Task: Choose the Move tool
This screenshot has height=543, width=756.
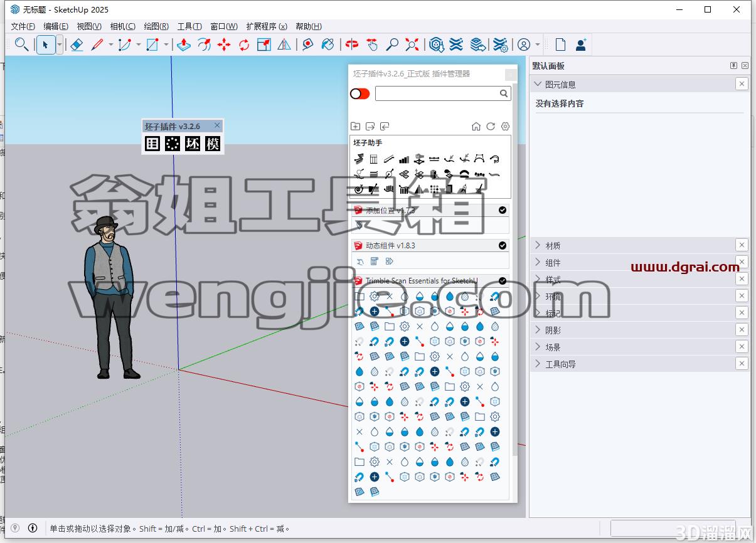Action: point(224,45)
